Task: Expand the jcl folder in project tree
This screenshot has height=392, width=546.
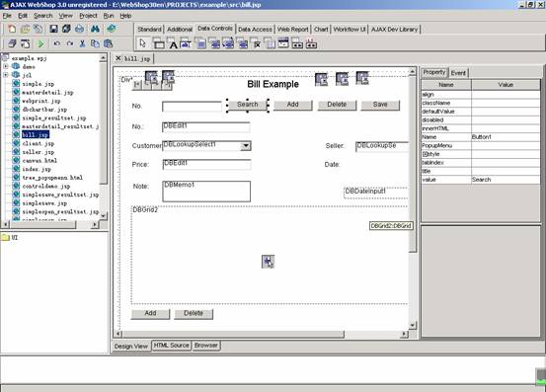Action: pos(6,75)
